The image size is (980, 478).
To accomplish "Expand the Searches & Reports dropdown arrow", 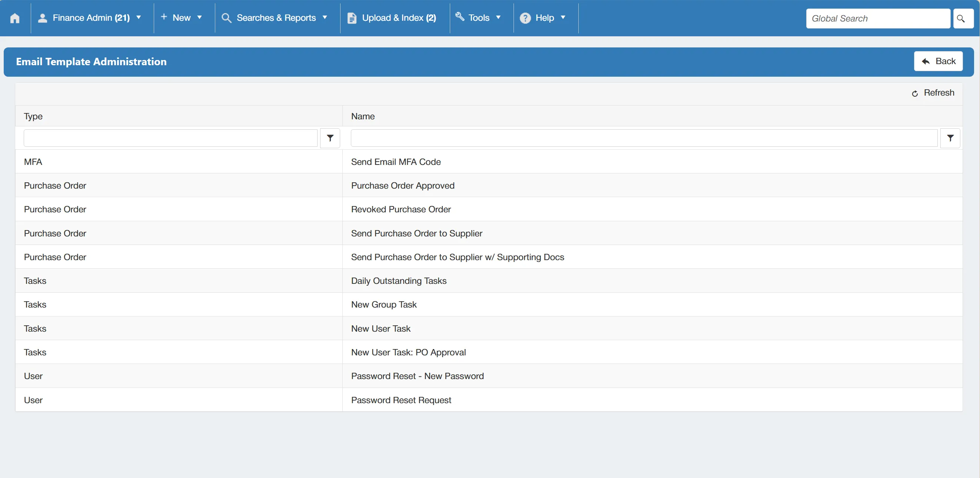I will pos(325,17).
